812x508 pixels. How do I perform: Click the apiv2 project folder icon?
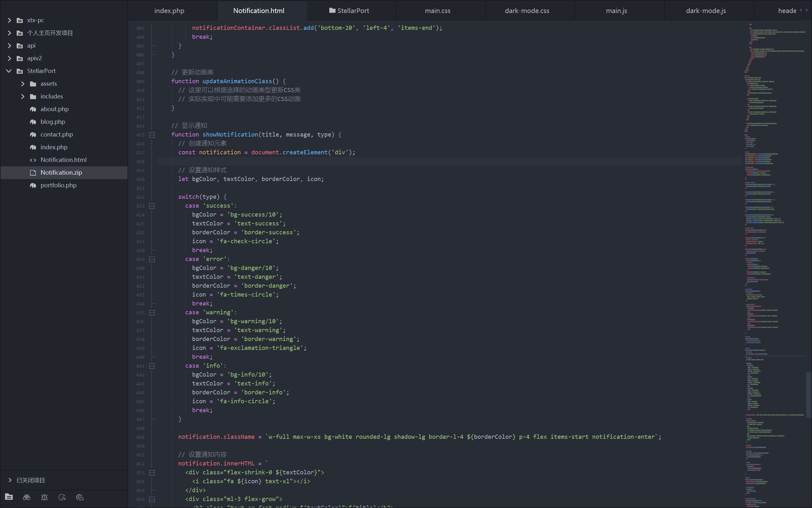(x=20, y=58)
